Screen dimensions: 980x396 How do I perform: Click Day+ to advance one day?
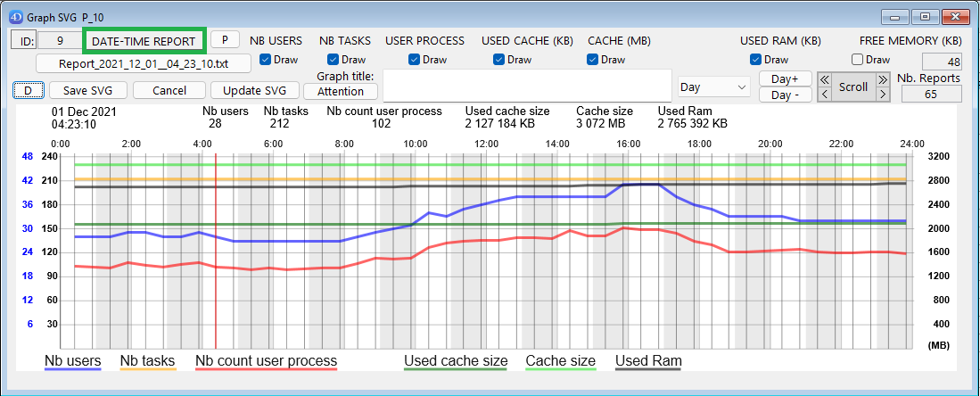pyautogui.click(x=785, y=78)
